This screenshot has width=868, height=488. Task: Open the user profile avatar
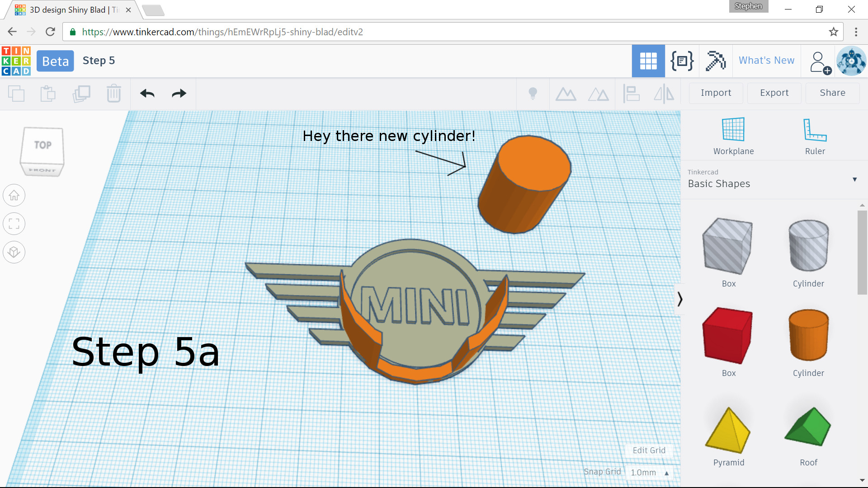(x=851, y=61)
